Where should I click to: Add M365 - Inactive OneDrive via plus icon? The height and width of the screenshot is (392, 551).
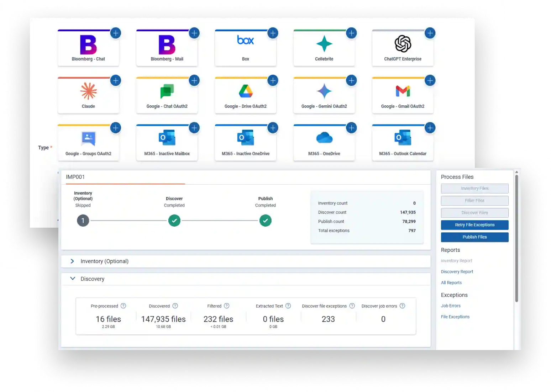[273, 128]
